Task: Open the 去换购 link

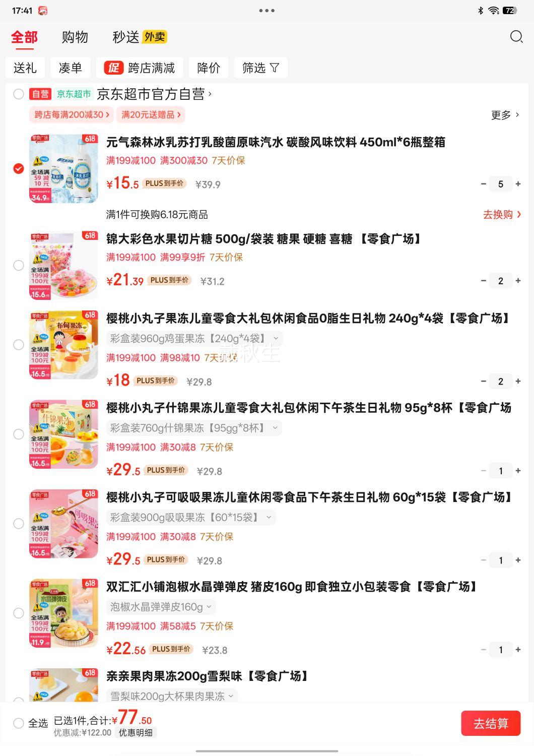Action: pos(502,215)
